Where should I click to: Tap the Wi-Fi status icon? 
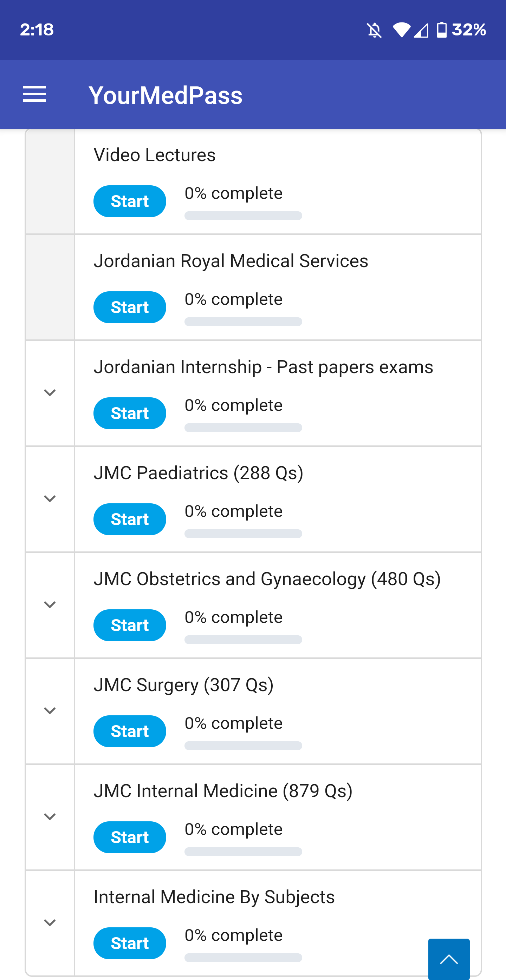(401, 30)
